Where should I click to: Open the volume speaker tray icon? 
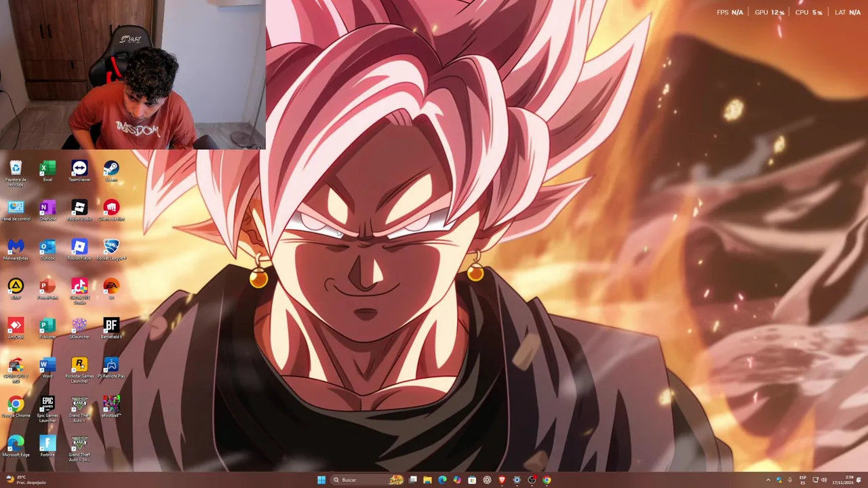[x=824, y=480]
